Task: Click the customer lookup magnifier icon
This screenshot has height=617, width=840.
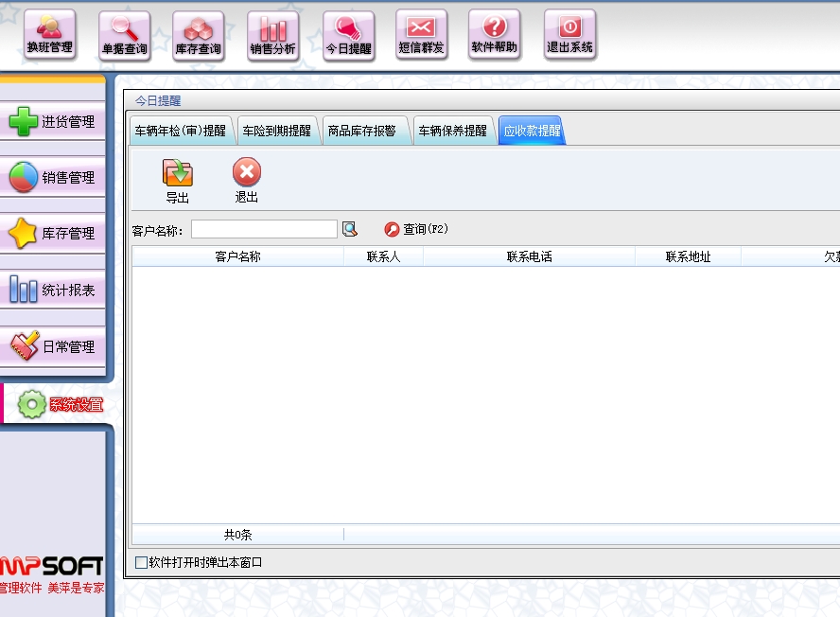Action: [350, 229]
